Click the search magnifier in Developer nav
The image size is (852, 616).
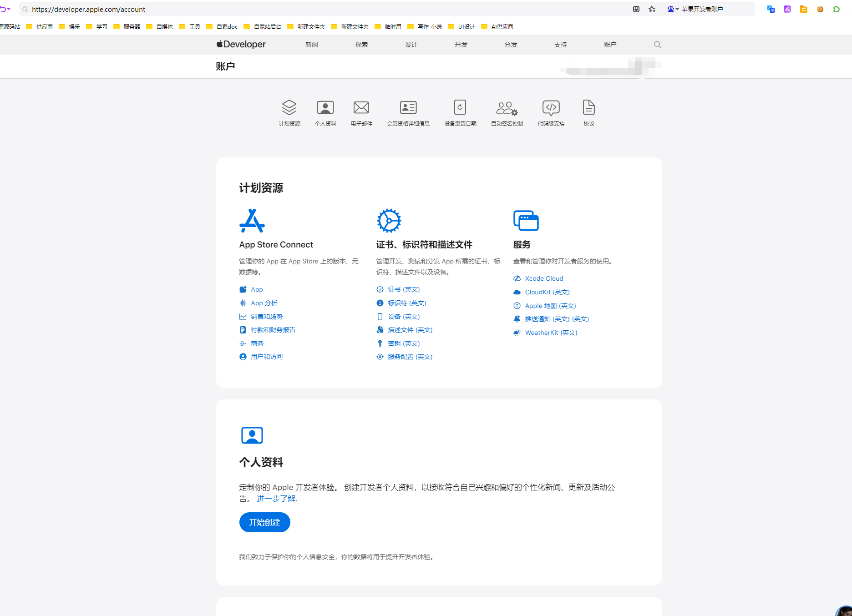click(657, 45)
